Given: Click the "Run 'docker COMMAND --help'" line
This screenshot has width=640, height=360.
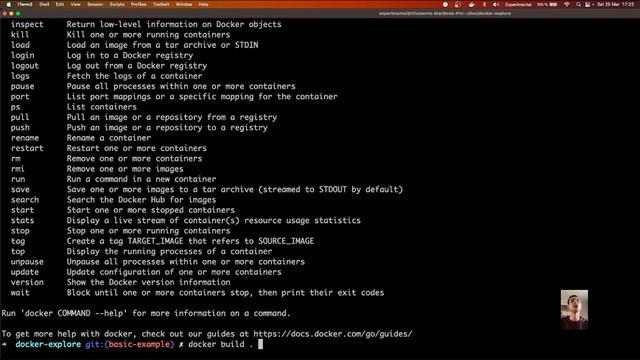Looking at the screenshot, I should click(146, 313).
